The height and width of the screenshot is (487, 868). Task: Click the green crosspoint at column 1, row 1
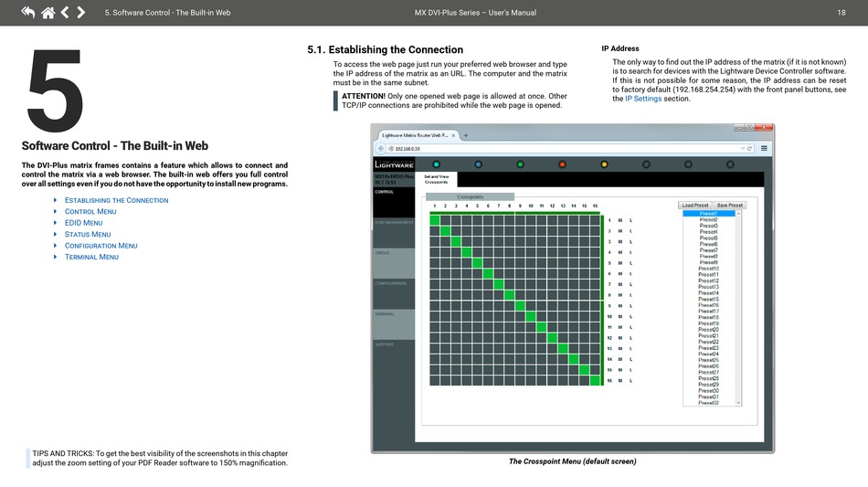(x=435, y=220)
